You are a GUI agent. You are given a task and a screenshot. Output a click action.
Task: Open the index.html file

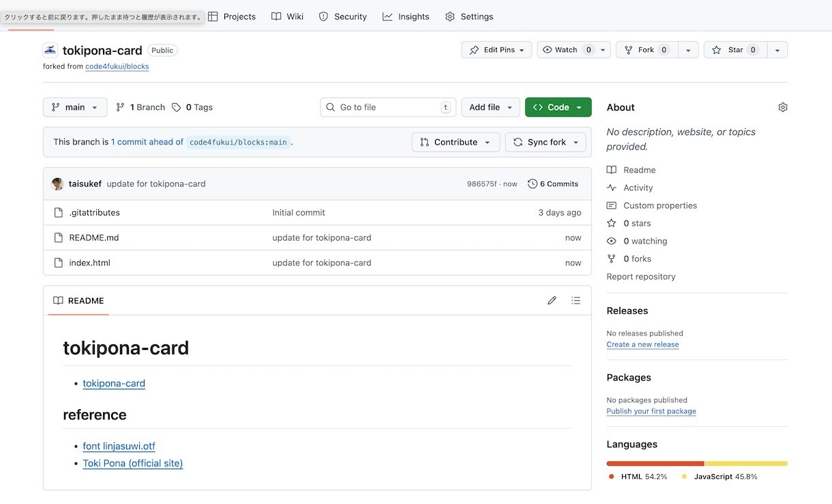(x=89, y=263)
